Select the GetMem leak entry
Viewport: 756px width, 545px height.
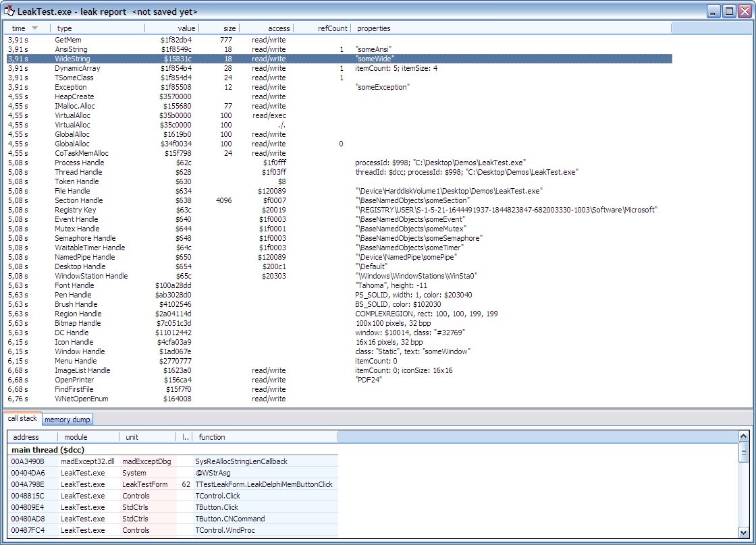click(67, 40)
